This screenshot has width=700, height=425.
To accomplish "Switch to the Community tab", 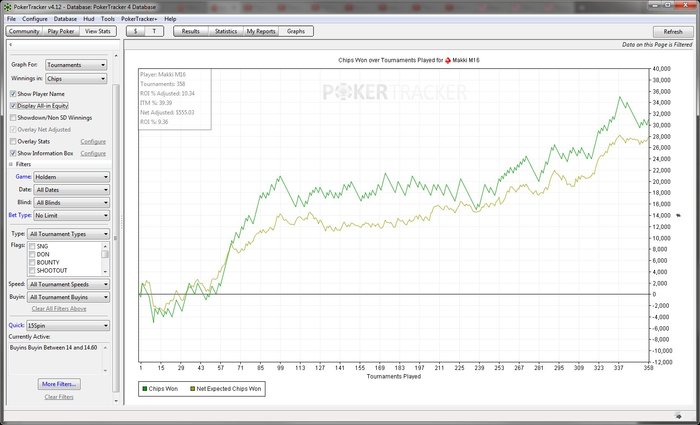I will [24, 32].
